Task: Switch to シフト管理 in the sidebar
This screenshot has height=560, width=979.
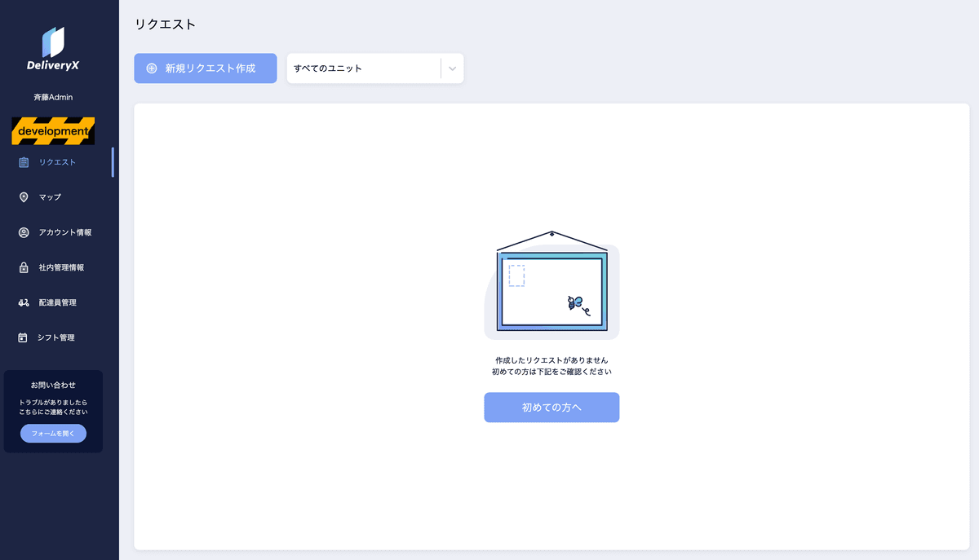Action: (x=55, y=337)
